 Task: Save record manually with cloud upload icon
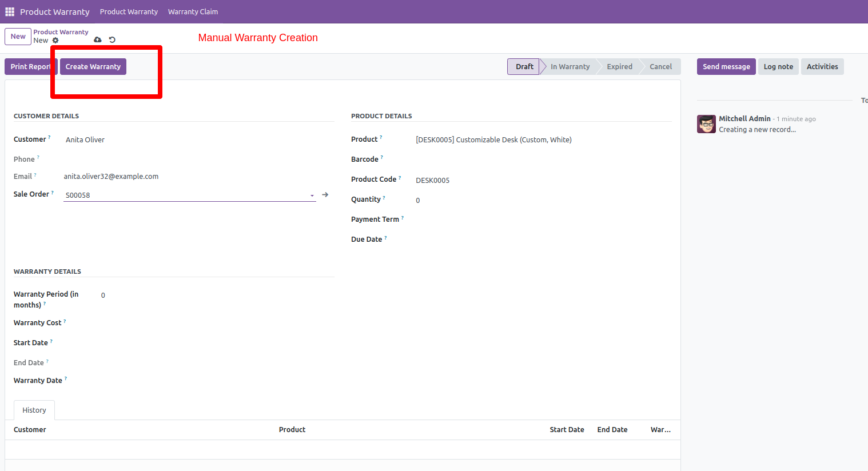[x=98, y=40]
